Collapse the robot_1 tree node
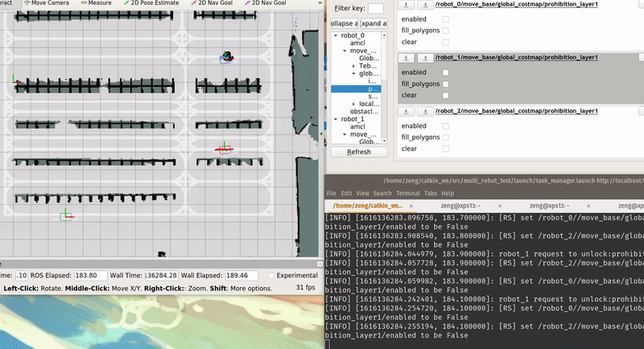This screenshot has height=349, width=644. (x=336, y=119)
